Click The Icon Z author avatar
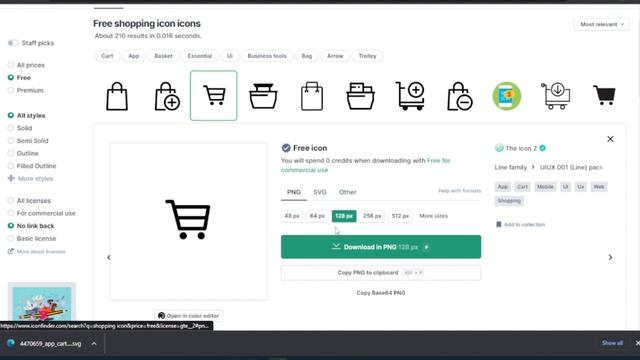 click(499, 148)
